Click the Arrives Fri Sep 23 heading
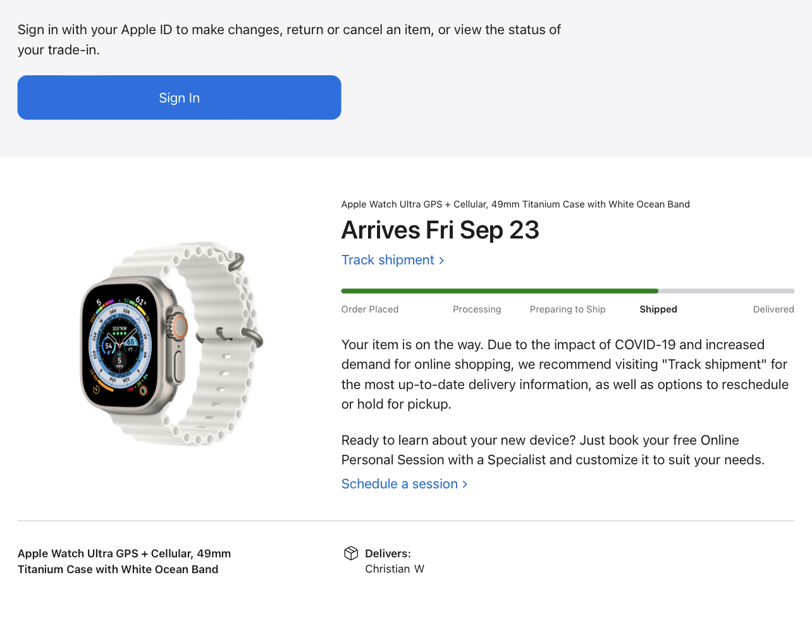The image size is (812, 644). pyautogui.click(x=440, y=230)
